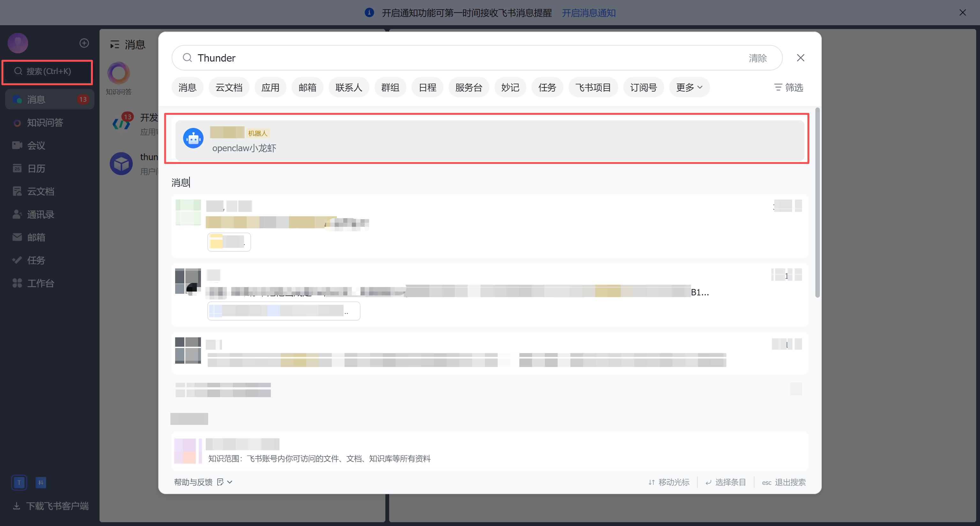Switch to the blue T workspace icon
The height and width of the screenshot is (526, 980).
pyautogui.click(x=19, y=483)
